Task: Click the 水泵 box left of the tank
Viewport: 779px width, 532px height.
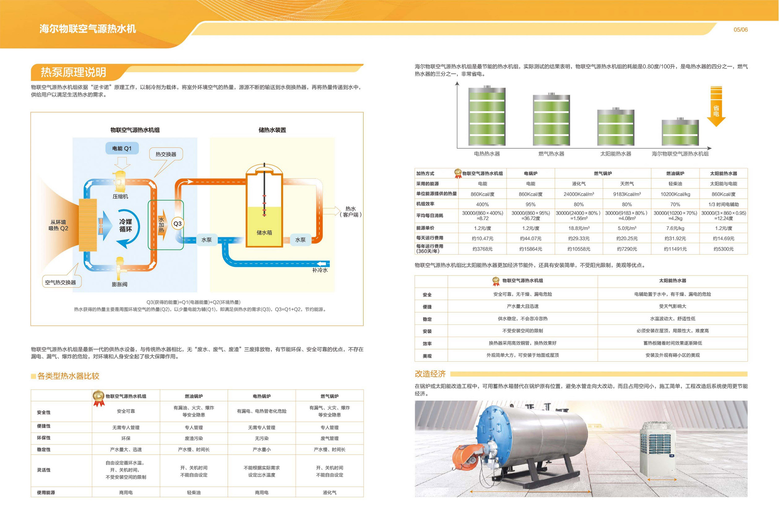Action: coord(207,240)
